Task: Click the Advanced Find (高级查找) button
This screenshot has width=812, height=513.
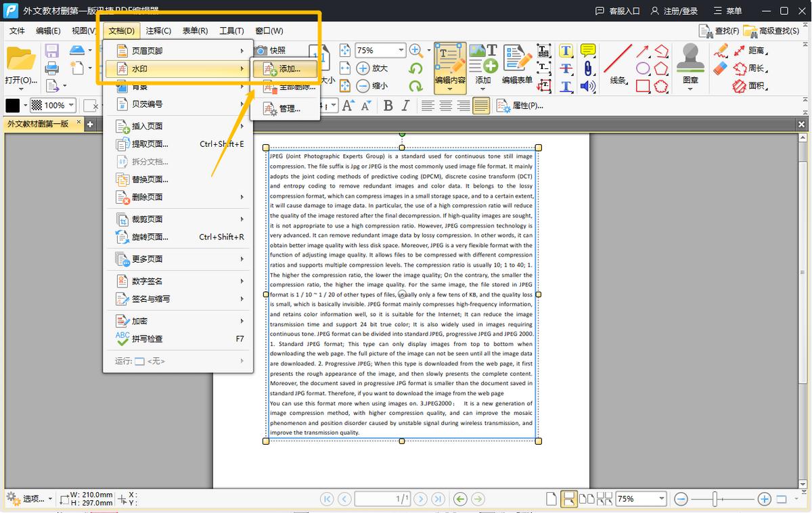Action: (x=771, y=30)
